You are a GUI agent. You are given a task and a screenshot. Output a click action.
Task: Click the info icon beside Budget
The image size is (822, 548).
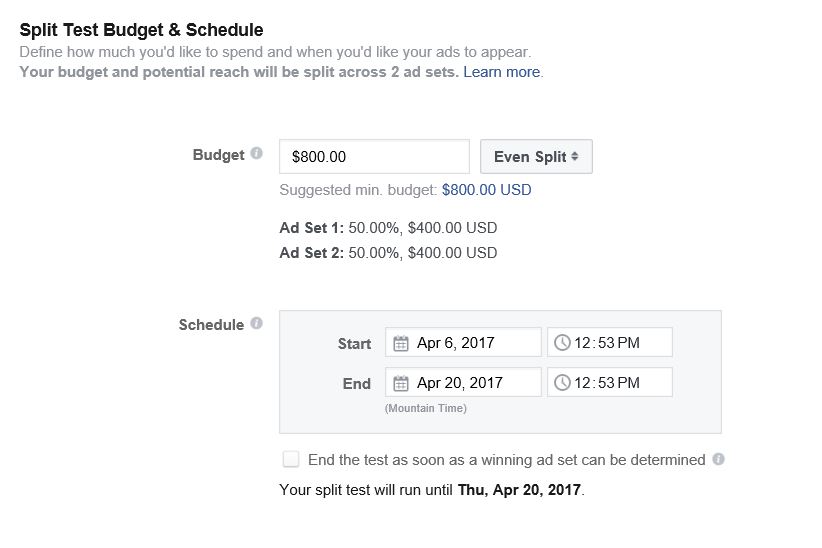point(256,153)
